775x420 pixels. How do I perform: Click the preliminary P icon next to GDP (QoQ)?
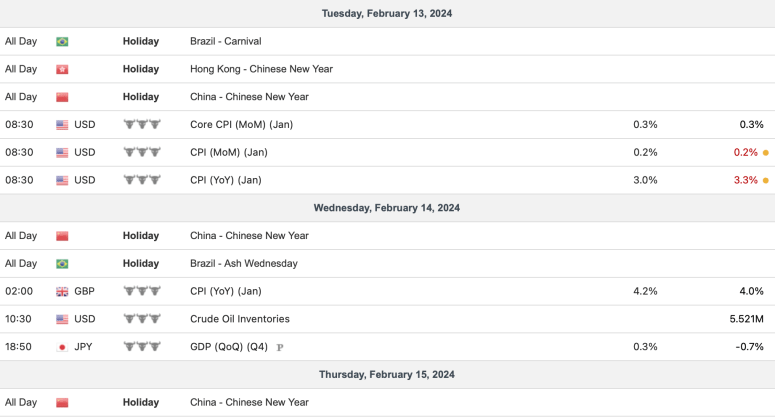pyautogui.click(x=280, y=348)
